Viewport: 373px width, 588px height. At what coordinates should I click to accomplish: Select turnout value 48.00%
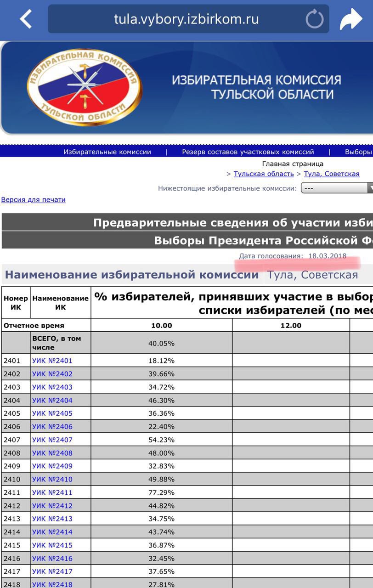click(161, 453)
